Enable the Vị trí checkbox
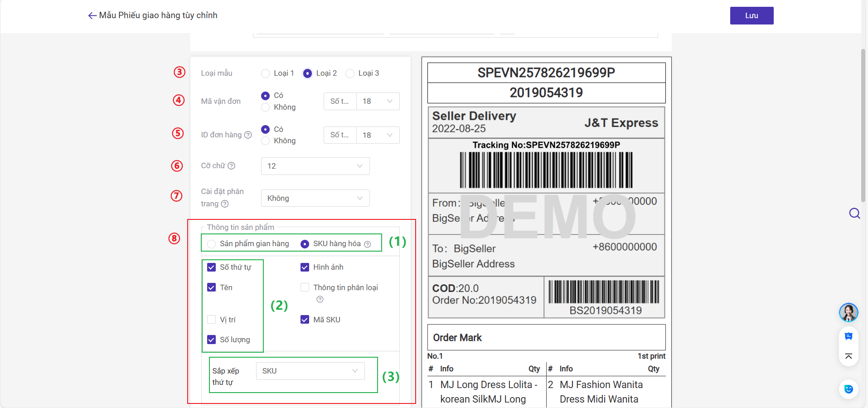This screenshot has width=868, height=408. coord(212,320)
